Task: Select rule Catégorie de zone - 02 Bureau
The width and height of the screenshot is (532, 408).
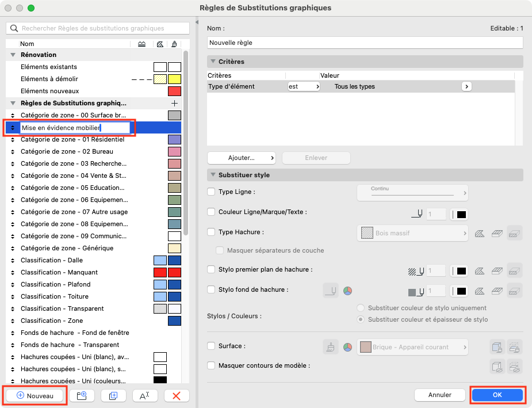Action: coord(93,151)
